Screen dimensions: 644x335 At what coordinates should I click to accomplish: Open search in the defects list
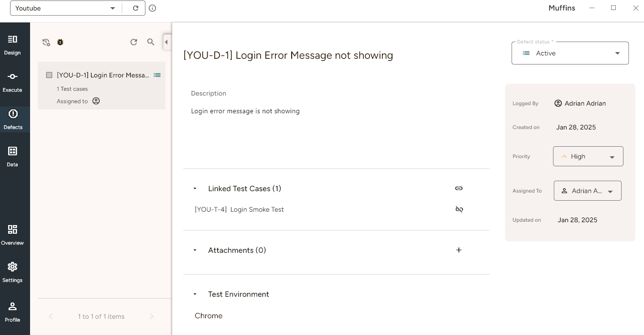[151, 42]
